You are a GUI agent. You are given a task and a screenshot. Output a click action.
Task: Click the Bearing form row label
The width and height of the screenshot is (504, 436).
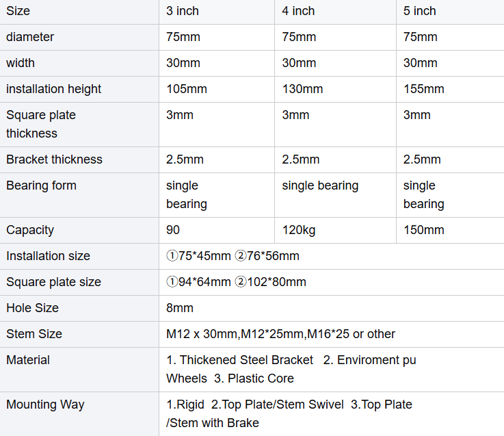[x=79, y=195]
